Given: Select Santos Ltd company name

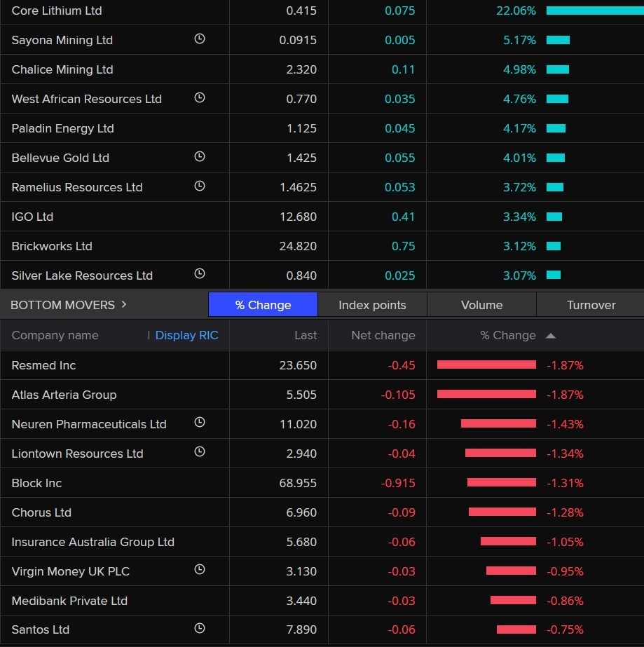Looking at the screenshot, I should (x=41, y=629).
